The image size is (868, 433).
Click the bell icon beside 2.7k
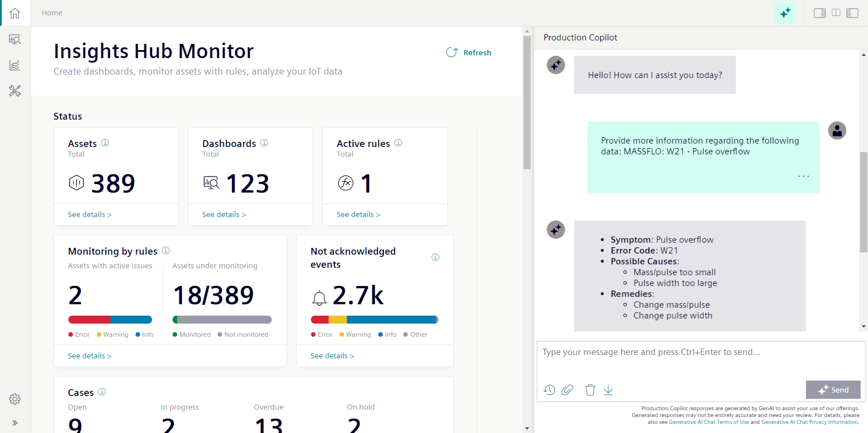click(x=320, y=298)
